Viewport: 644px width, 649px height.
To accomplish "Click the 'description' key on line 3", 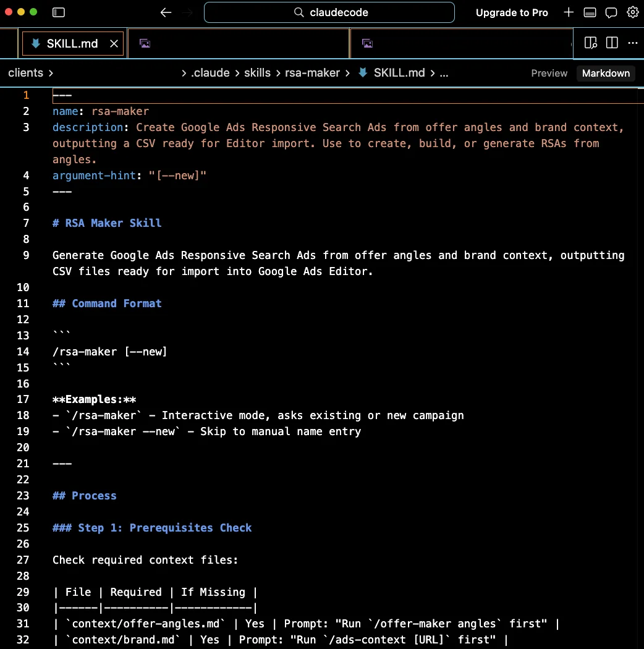I will click(88, 127).
